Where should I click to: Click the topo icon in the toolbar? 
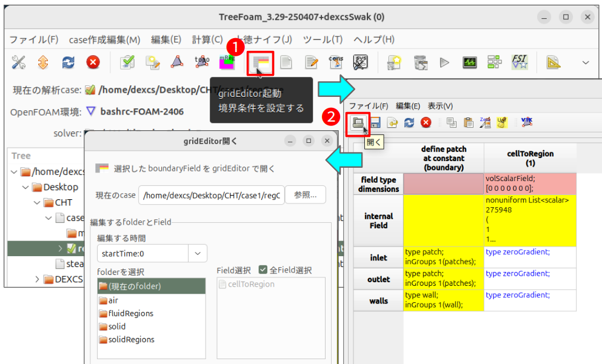click(x=202, y=62)
